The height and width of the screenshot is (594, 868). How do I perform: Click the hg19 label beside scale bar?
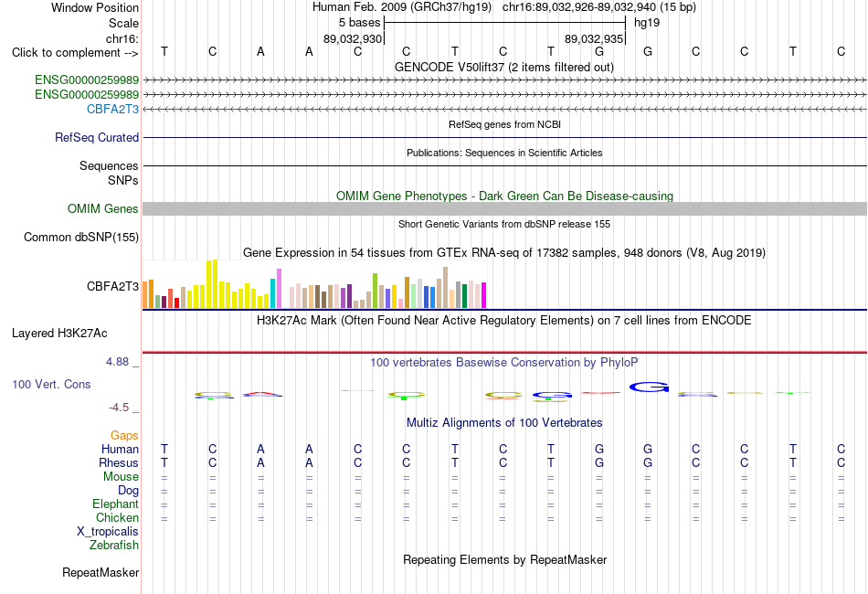(647, 23)
